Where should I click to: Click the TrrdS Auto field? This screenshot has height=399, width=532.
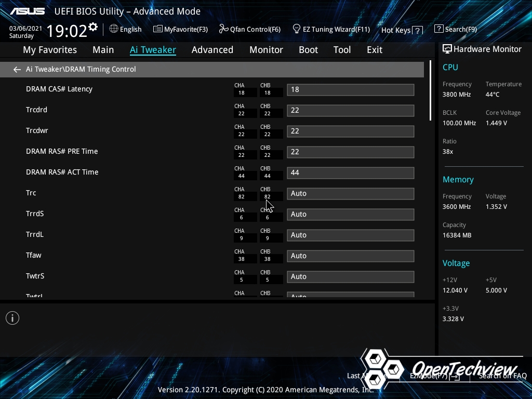[351, 214]
